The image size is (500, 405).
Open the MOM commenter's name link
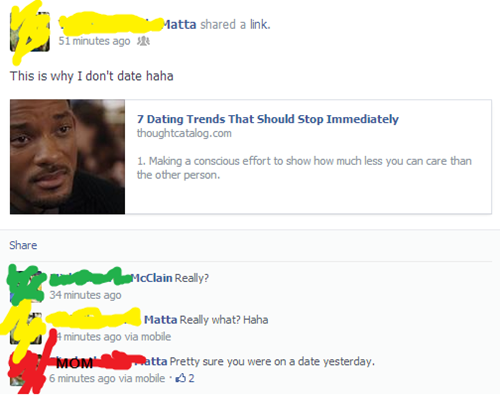click(108, 361)
